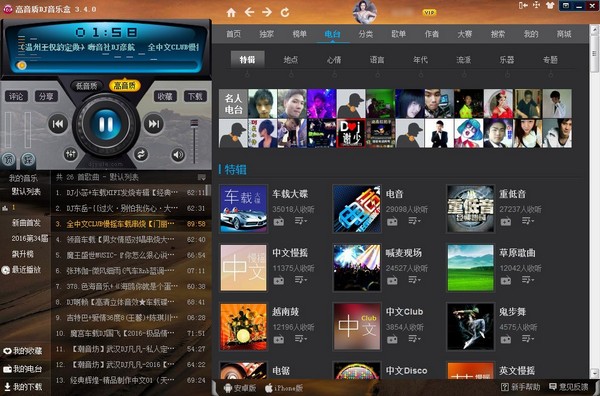Open 中文慢摇 playlist dropdown

coord(301,280)
